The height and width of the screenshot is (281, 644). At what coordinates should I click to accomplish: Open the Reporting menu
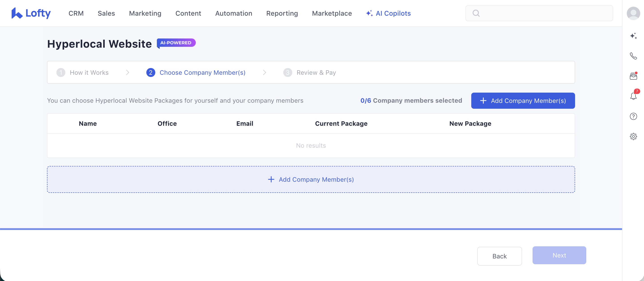coord(282,13)
